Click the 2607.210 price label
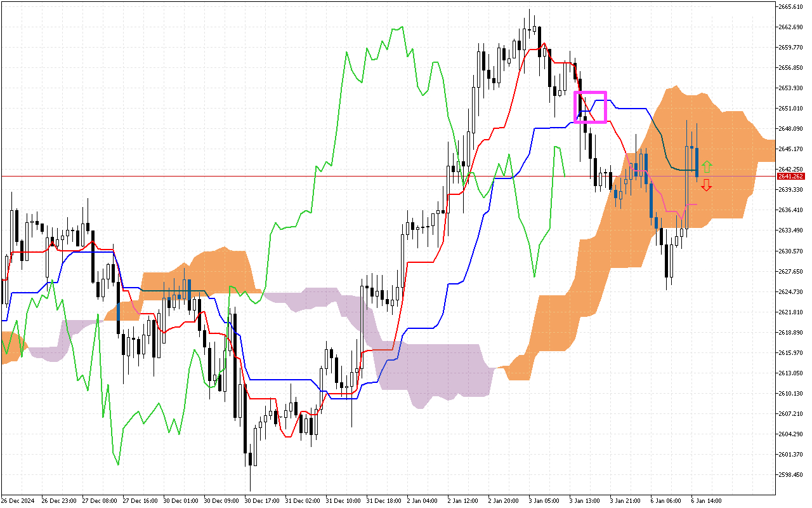812x508 pixels. click(790, 414)
